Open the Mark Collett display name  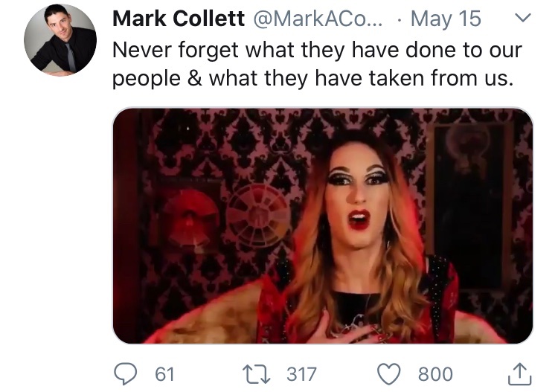point(179,19)
